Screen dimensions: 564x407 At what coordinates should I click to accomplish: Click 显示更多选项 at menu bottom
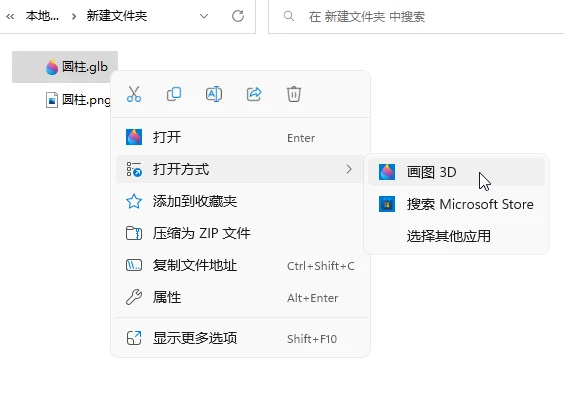pos(240,338)
